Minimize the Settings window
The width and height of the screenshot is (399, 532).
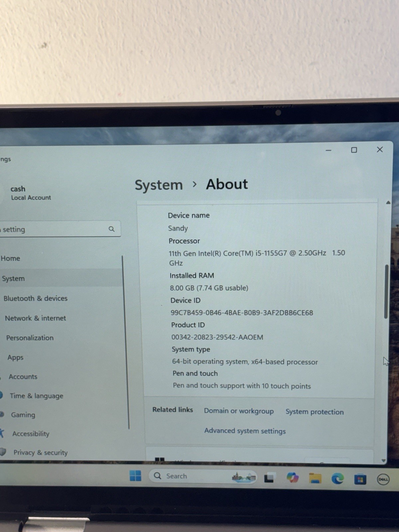pos(329,150)
